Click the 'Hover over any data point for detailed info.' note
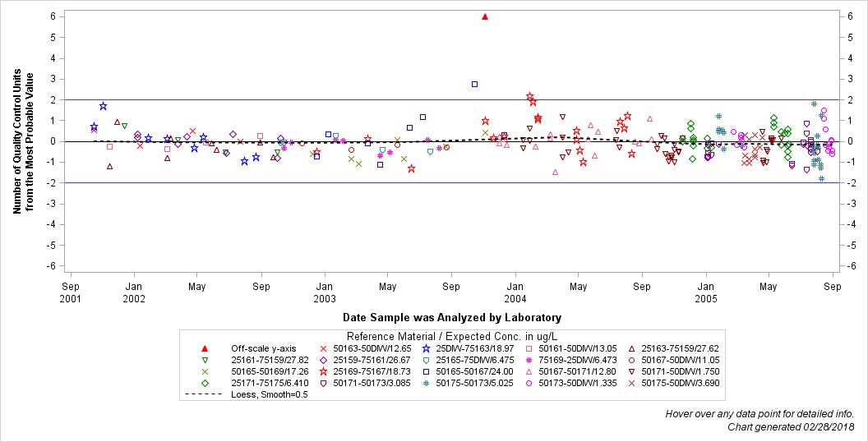The height and width of the screenshot is (442, 868). coord(759,414)
